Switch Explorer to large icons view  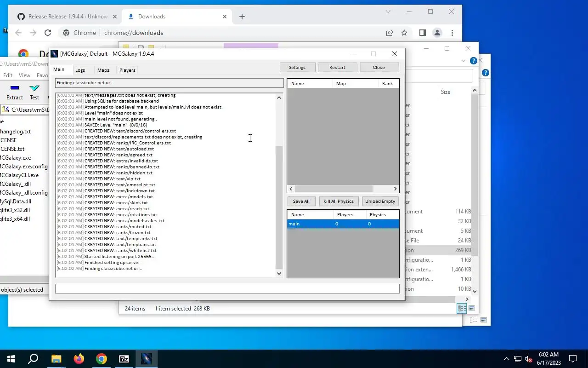471,308
